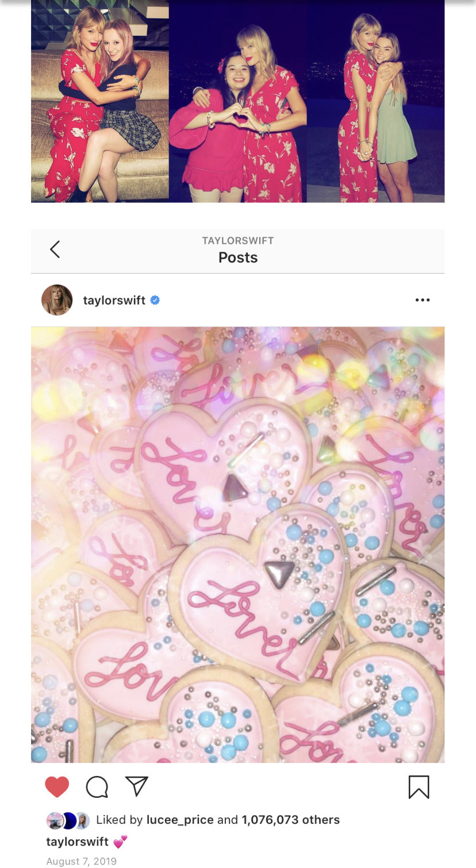Unlike the post via red heart

pos(57,787)
